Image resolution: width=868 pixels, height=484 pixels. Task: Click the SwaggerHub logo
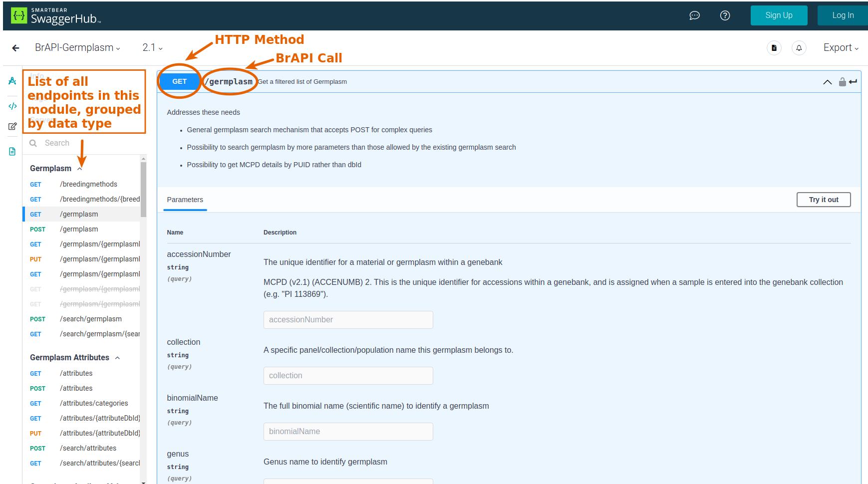[x=56, y=16]
